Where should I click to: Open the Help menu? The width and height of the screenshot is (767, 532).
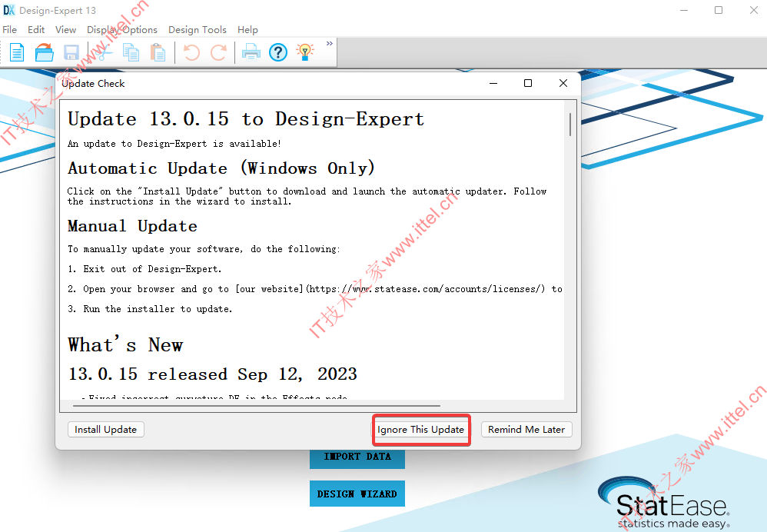click(x=247, y=30)
